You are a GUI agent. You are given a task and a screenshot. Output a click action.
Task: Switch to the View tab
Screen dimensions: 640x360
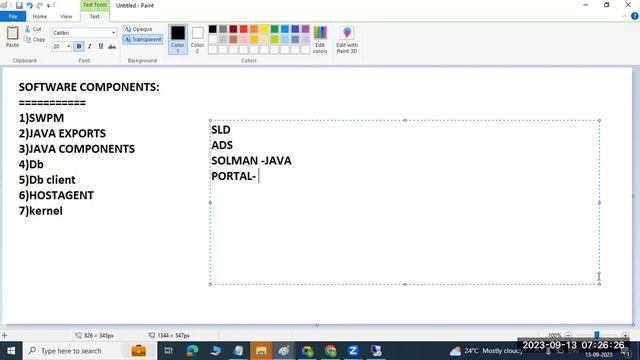[x=66, y=16]
